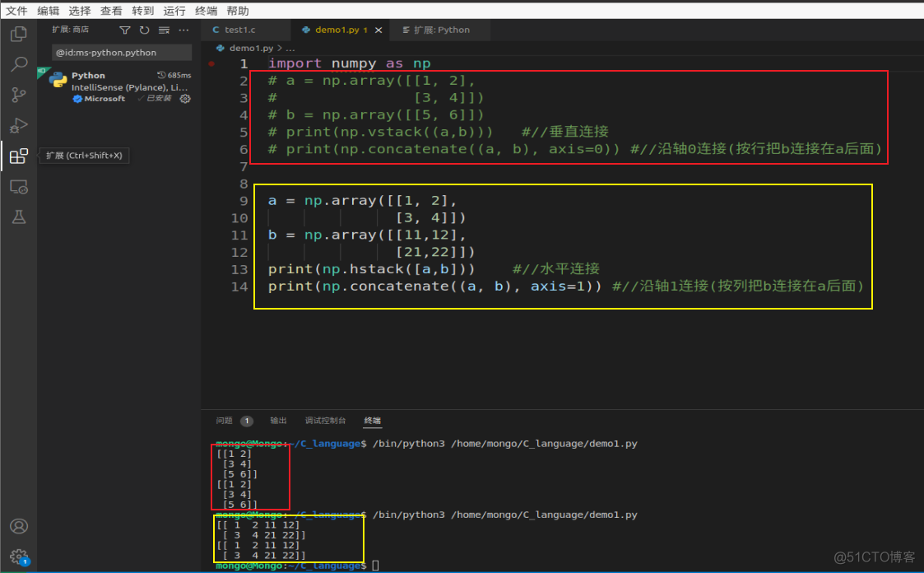Open the 运行 menu

coord(174,11)
